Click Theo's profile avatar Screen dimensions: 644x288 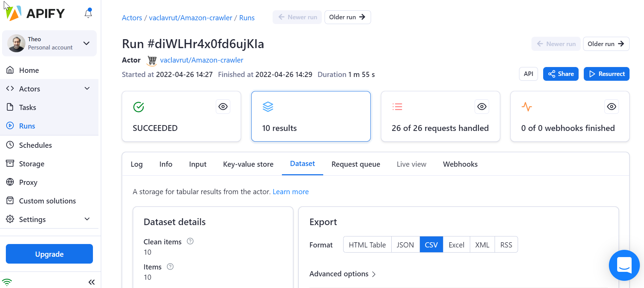pos(16,43)
